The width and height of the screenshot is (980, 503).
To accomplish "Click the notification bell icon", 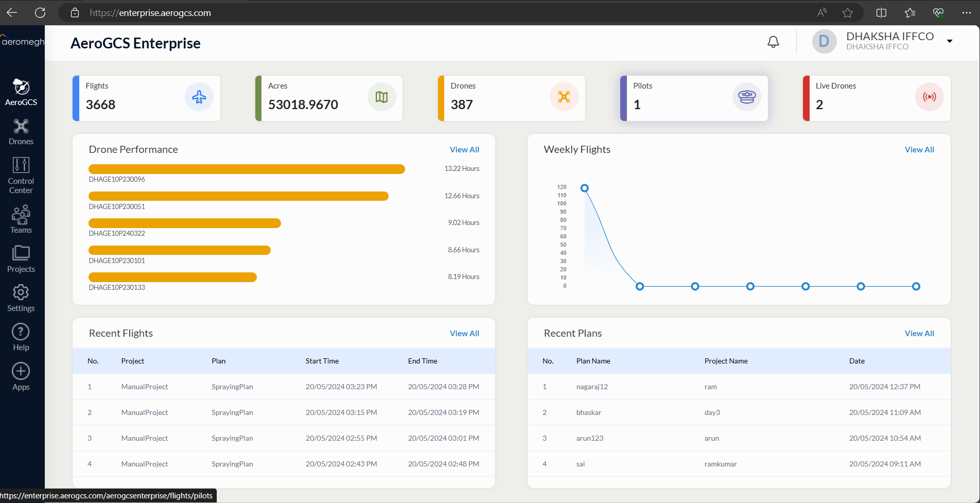I will [x=773, y=42].
